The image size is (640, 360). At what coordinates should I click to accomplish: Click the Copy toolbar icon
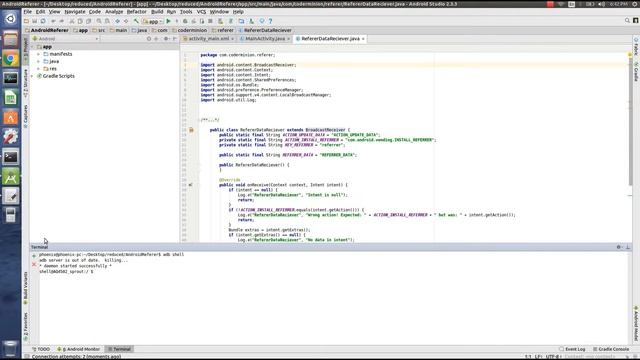[x=80, y=21]
